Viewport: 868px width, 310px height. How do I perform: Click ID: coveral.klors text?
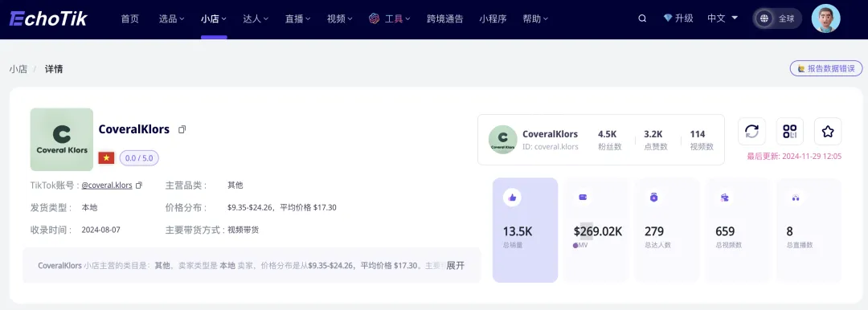tap(551, 147)
